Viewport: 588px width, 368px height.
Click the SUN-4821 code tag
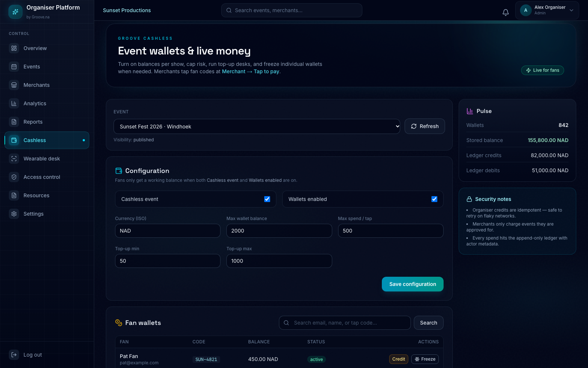point(206,360)
